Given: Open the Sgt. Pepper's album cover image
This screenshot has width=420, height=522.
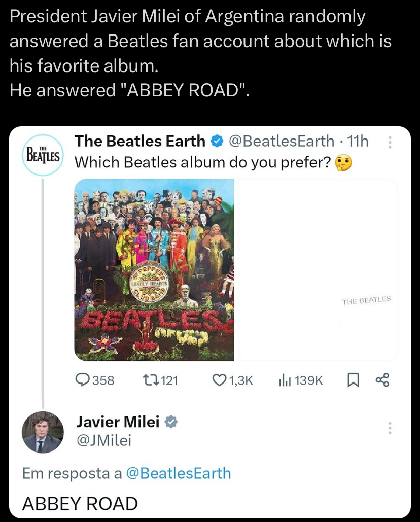Looking at the screenshot, I should click(x=154, y=270).
